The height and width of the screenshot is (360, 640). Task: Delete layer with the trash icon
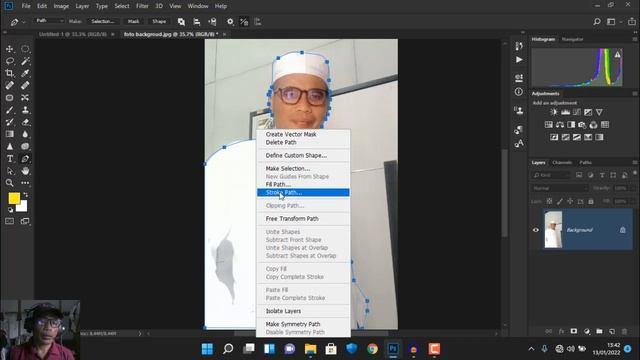pyautogui.click(x=624, y=331)
